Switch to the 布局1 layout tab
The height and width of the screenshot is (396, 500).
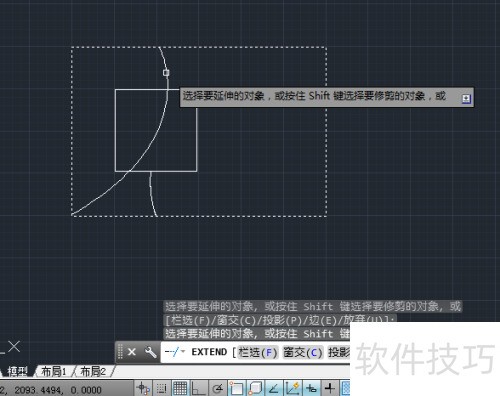[53, 371]
